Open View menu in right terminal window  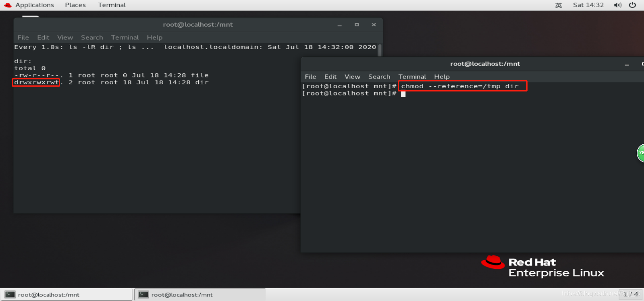point(352,77)
